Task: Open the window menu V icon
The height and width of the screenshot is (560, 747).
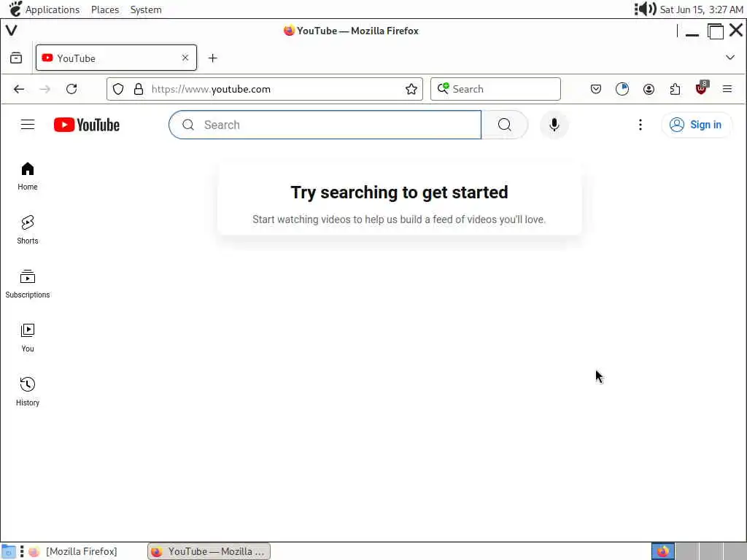Action: pyautogui.click(x=12, y=31)
